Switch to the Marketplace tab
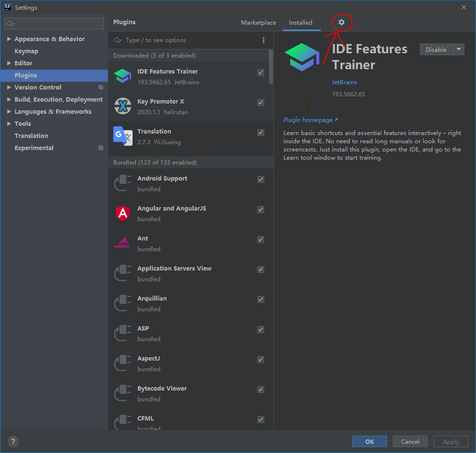 point(258,22)
